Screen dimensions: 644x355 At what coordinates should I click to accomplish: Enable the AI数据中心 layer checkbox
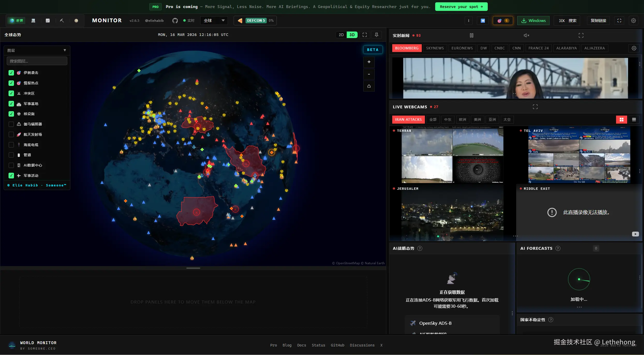point(11,165)
